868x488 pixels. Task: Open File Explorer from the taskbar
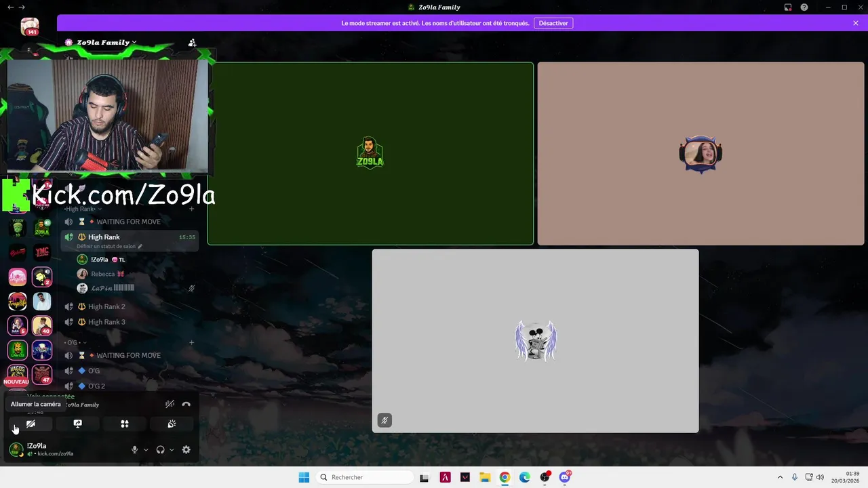click(x=485, y=477)
